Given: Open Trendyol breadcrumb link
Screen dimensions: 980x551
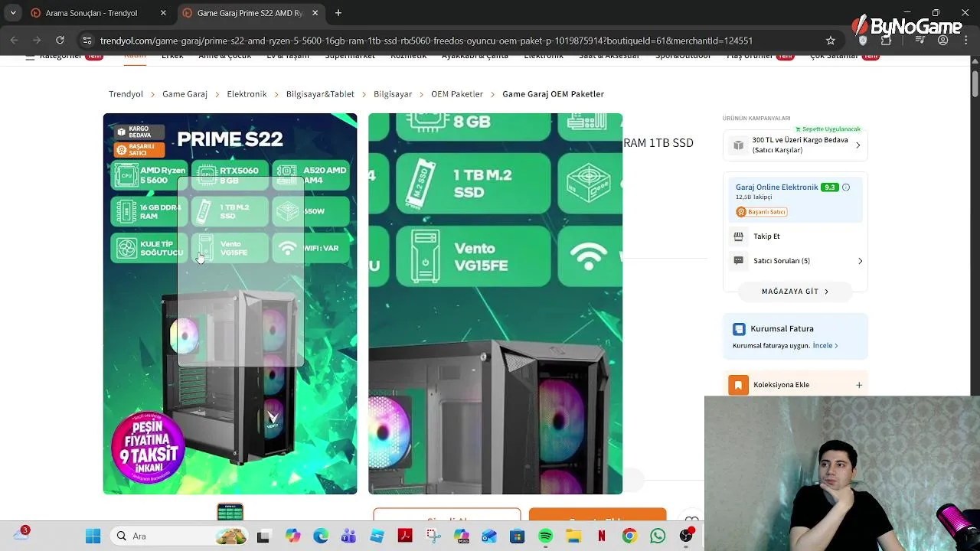Looking at the screenshot, I should click(126, 94).
